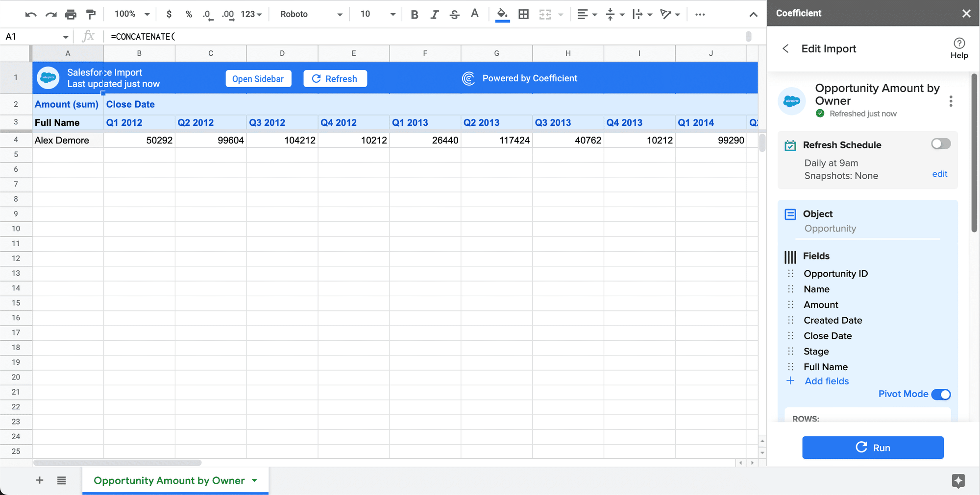Undo the last action
The height and width of the screenshot is (495, 980).
pos(31,14)
